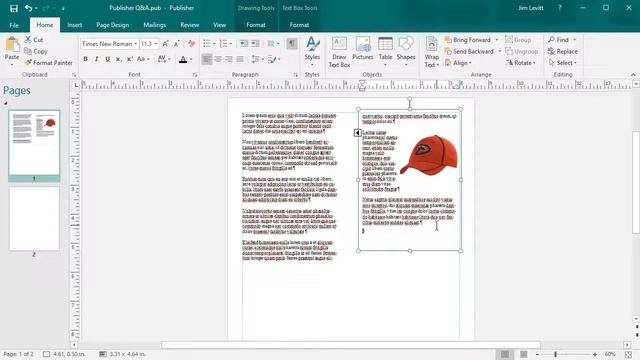
Task: Open the Shapes gallery
Action: tap(406, 52)
